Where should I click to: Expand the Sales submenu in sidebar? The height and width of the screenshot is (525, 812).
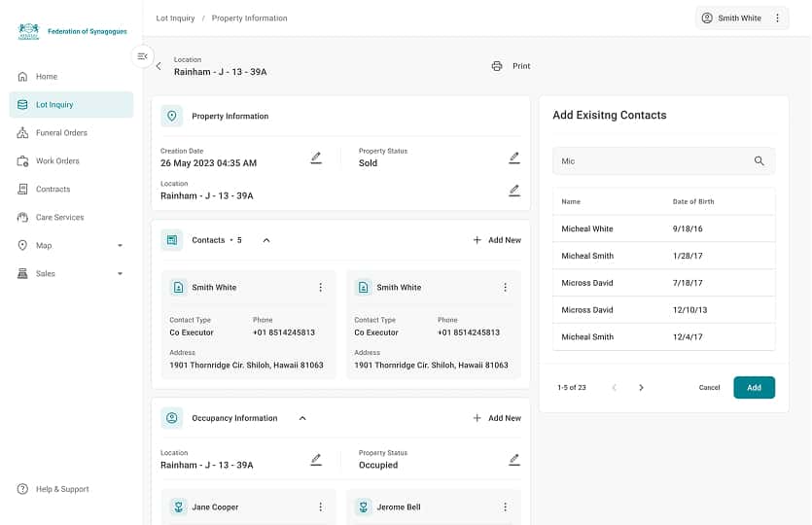click(x=120, y=274)
